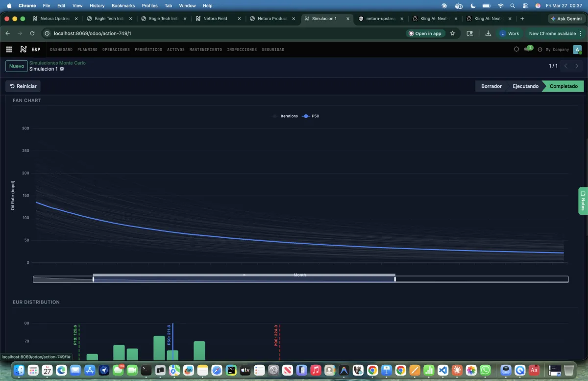The height and width of the screenshot is (381, 588).
Task: Open the activities clock icon
Action: coord(539,50)
